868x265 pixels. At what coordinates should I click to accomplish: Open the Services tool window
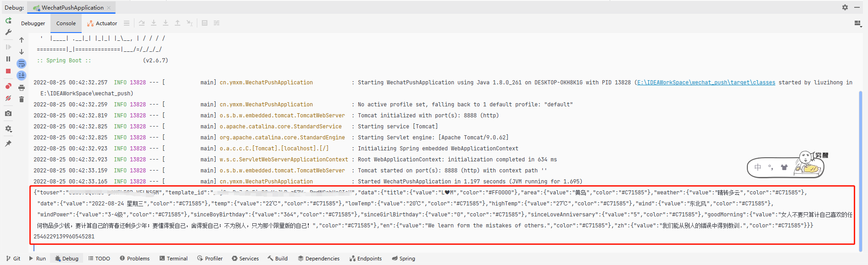[x=245, y=259]
